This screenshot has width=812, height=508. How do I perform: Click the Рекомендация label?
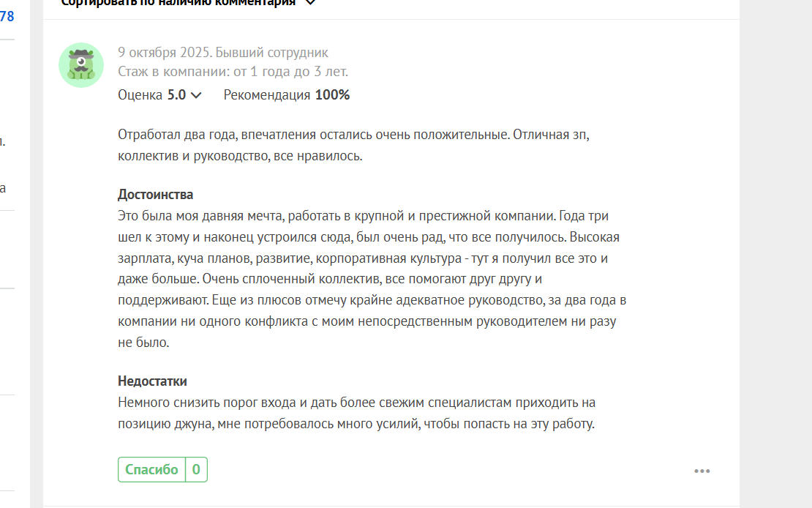(267, 95)
